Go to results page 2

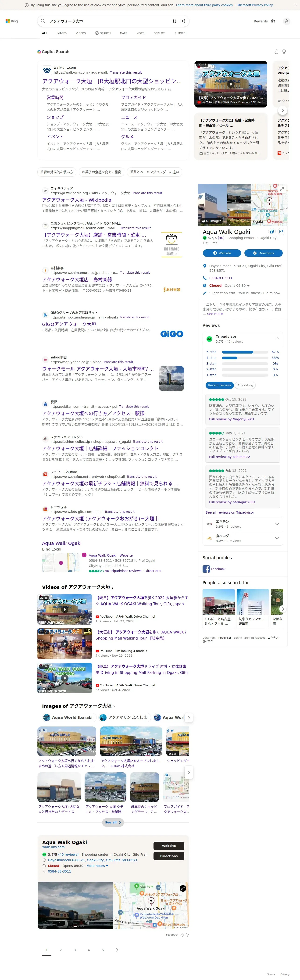61,950
